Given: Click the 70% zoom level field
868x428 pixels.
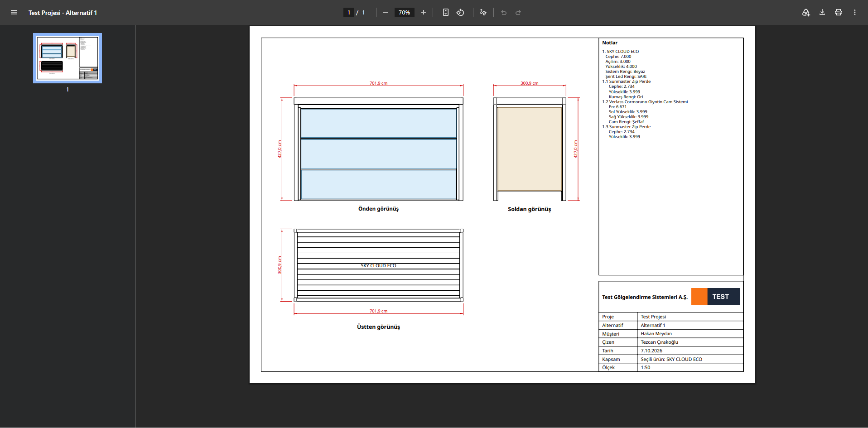Looking at the screenshot, I should [x=405, y=13].
